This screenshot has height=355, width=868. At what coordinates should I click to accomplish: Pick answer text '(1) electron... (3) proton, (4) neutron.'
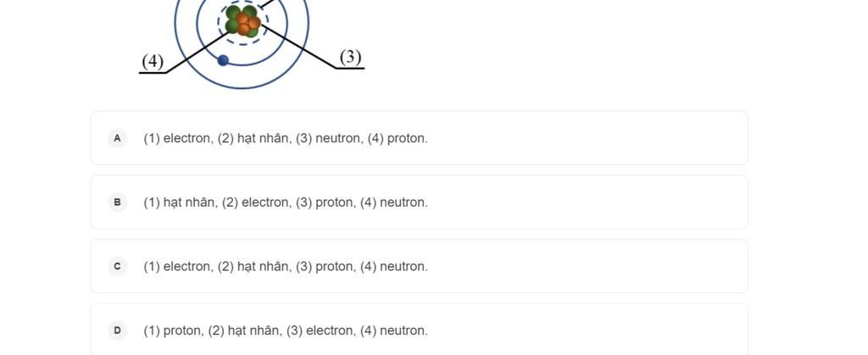pos(286,267)
